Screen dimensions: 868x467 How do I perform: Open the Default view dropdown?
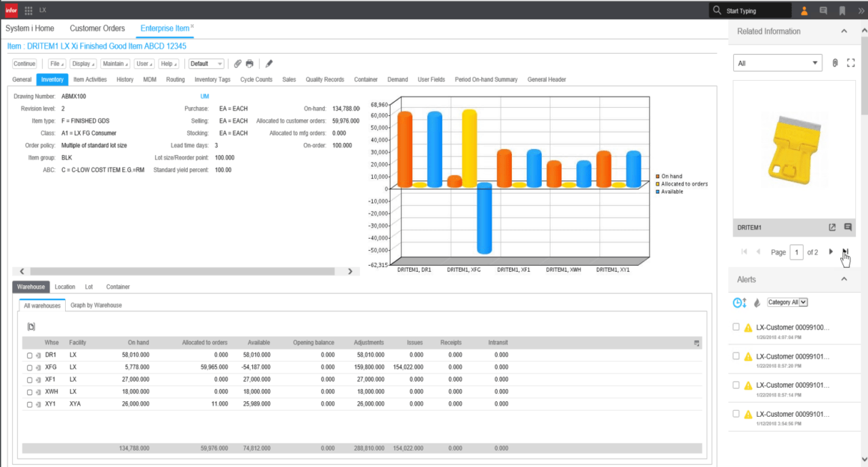(x=206, y=64)
